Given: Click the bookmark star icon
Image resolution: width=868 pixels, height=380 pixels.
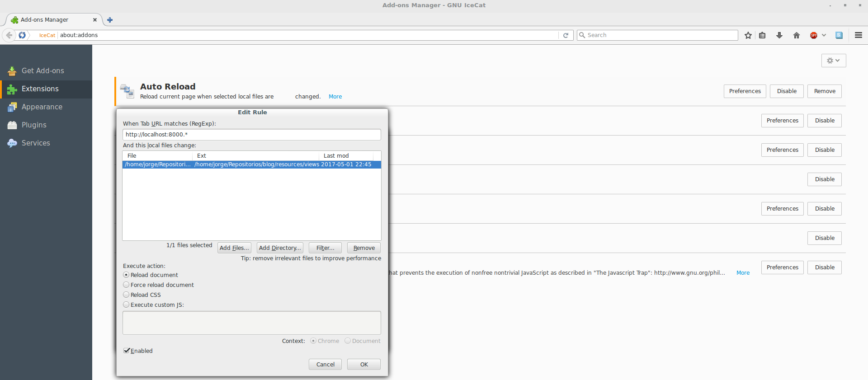Looking at the screenshot, I should (x=748, y=35).
